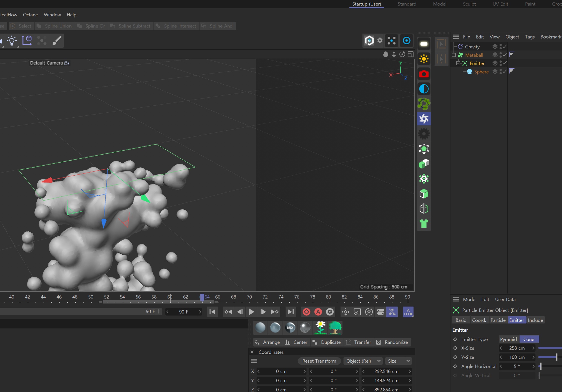
Task: Decrease Y-Size value with left arrow
Action: coord(501,357)
